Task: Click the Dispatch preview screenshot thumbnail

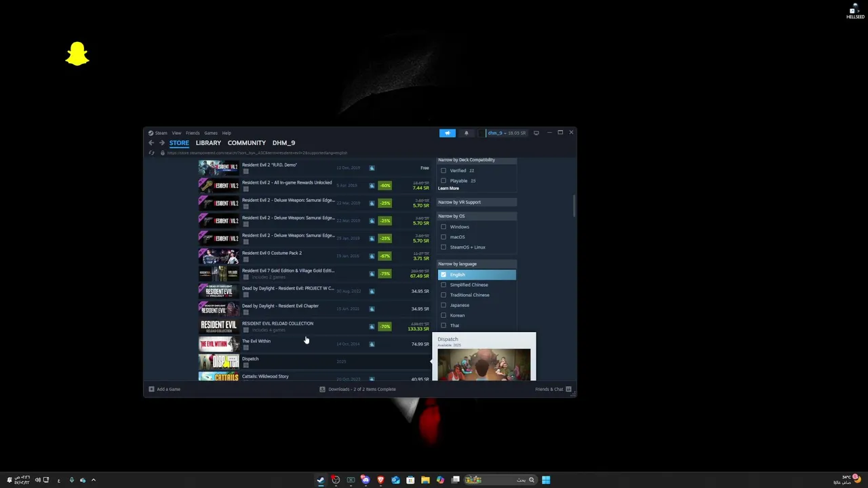Action: 484,365
